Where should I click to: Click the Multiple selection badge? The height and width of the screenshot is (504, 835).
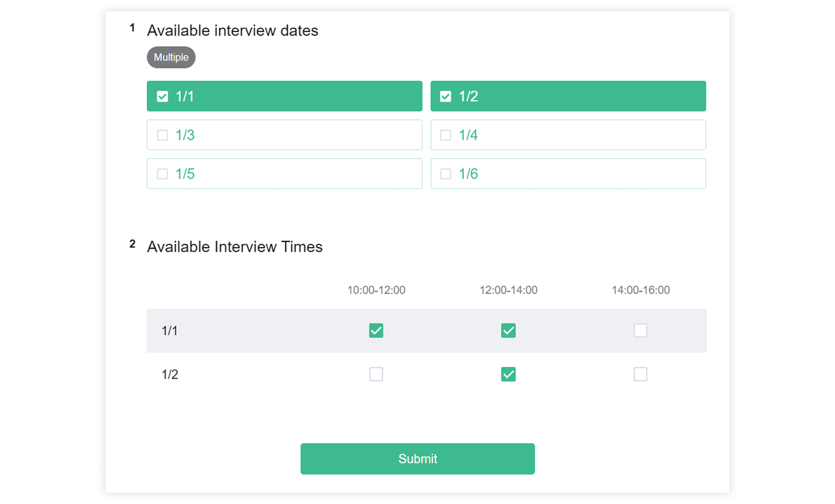point(171,57)
